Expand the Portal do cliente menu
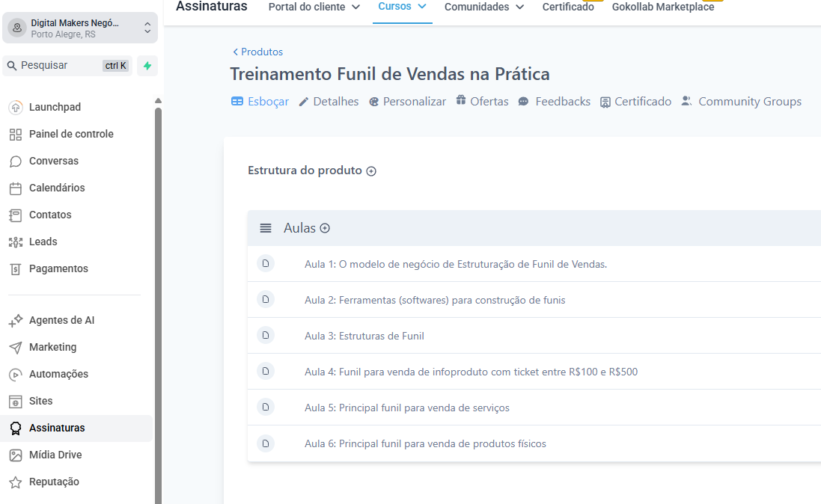Image resolution: width=821 pixels, height=504 pixels. 314,7
